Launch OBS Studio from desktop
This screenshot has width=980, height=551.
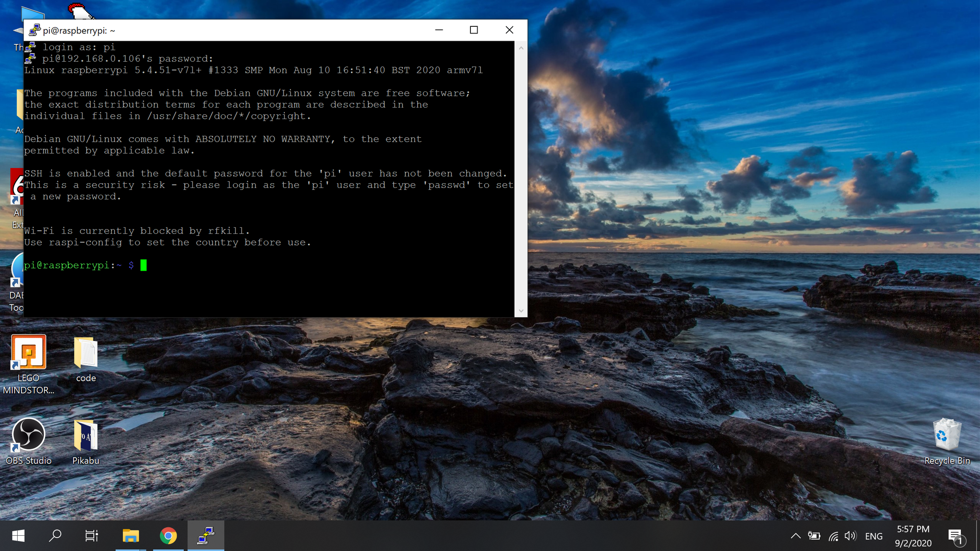coord(29,441)
